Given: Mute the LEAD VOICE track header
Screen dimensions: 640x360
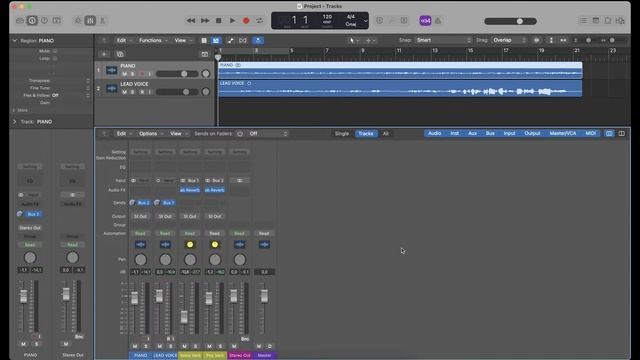Looking at the screenshot, I should click(x=124, y=92).
